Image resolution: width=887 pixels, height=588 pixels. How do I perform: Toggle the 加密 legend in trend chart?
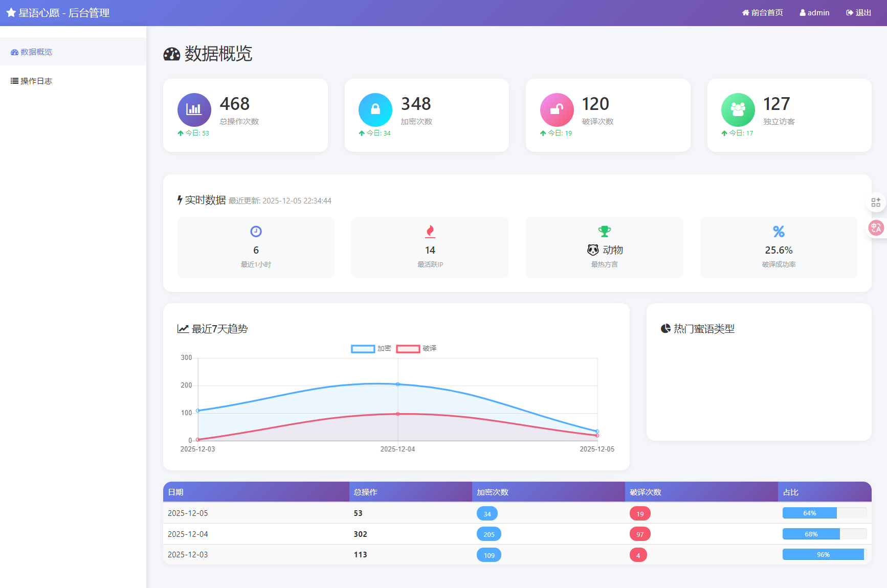click(370, 349)
